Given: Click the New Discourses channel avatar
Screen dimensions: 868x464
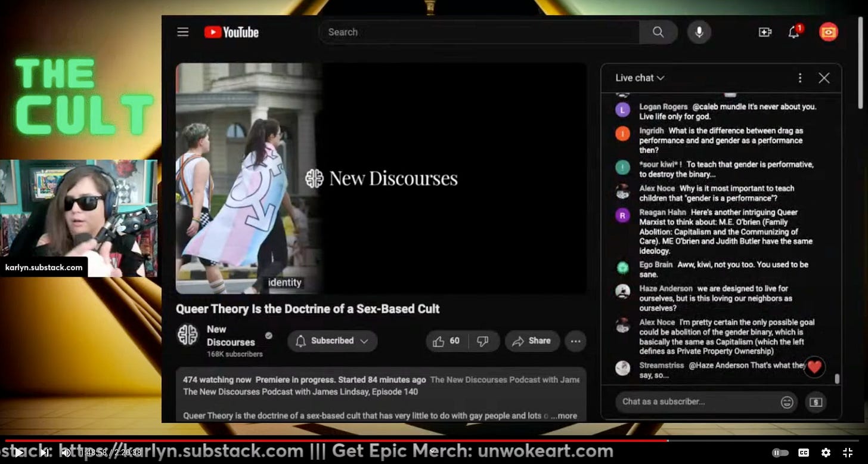Looking at the screenshot, I should (x=188, y=335).
